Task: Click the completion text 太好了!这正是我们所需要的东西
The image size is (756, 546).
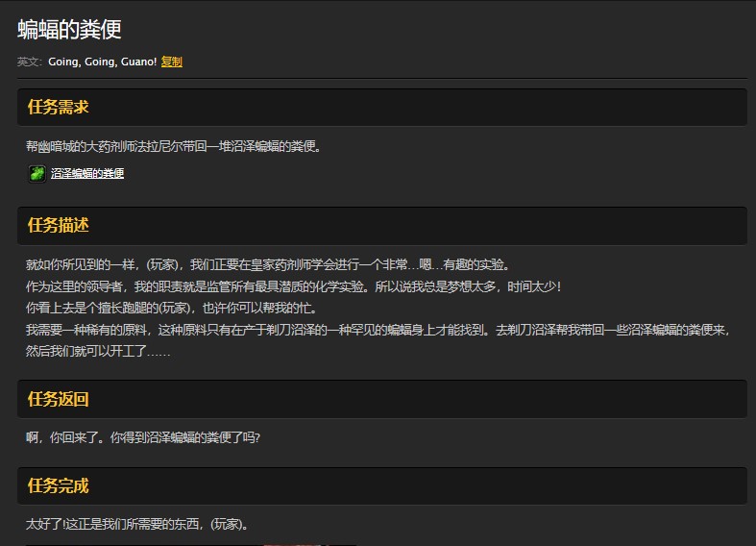Action: click(139, 525)
